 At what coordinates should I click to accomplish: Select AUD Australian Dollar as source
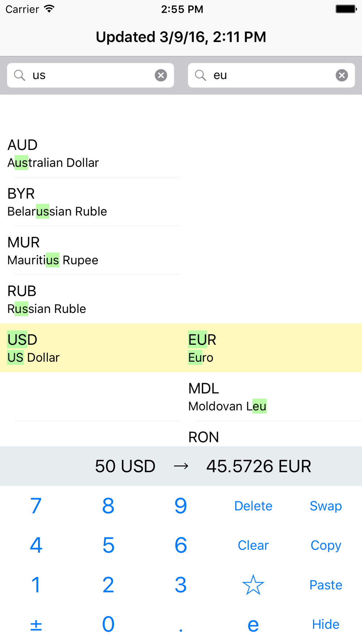tap(90, 154)
